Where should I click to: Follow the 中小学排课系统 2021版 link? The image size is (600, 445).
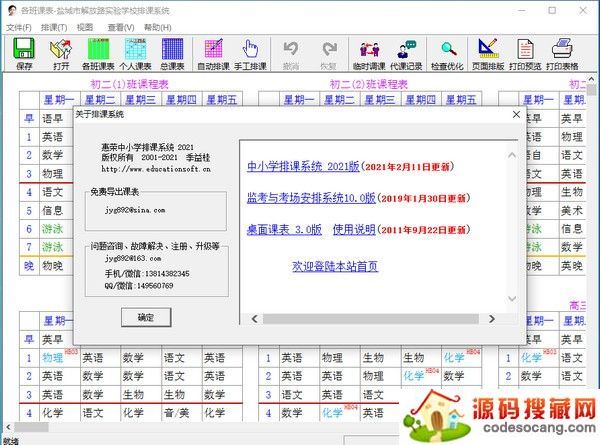tap(301, 166)
